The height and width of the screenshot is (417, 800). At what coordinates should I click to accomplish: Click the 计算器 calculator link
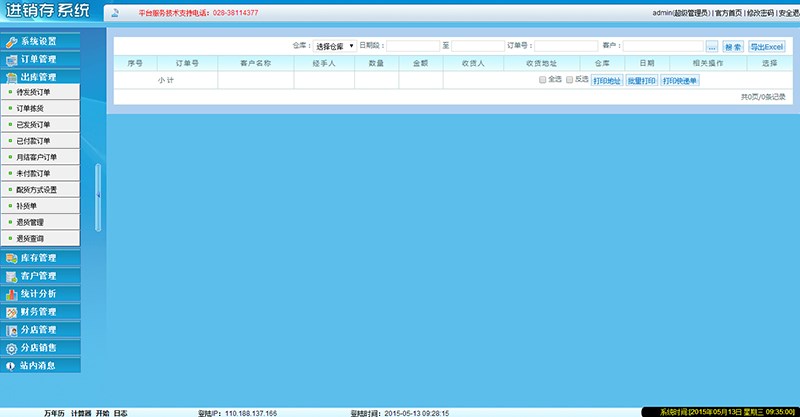point(81,413)
